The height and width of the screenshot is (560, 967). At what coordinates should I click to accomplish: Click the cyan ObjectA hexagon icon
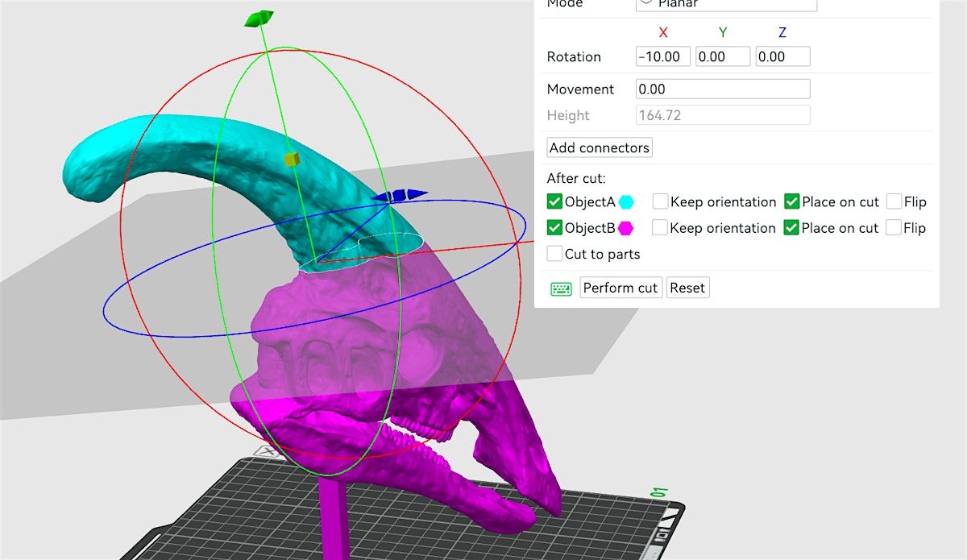click(627, 202)
